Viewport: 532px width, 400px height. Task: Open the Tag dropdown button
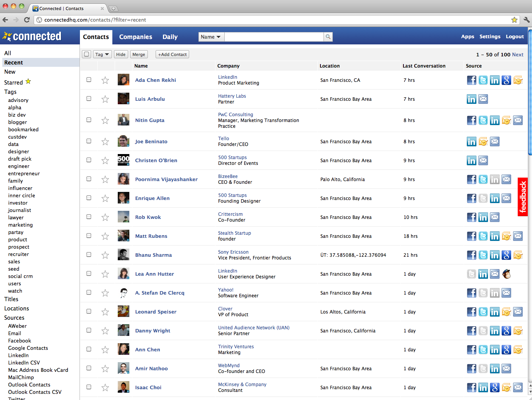pos(102,54)
